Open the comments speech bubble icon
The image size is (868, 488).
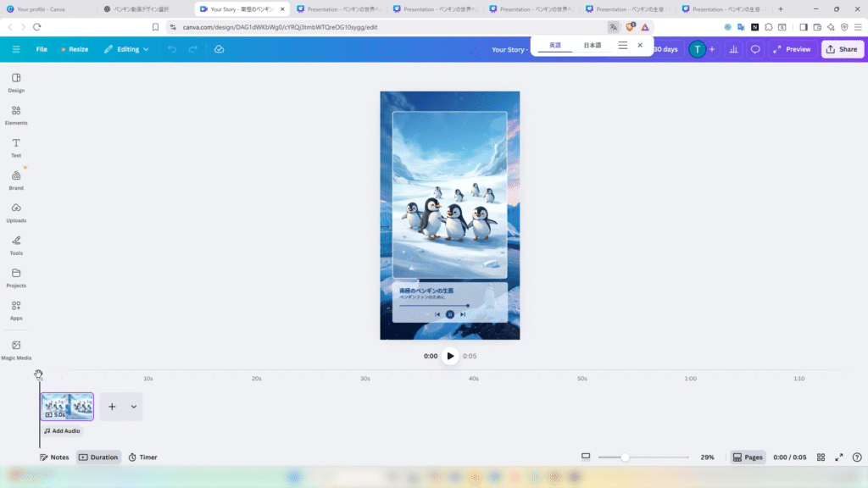(x=755, y=49)
